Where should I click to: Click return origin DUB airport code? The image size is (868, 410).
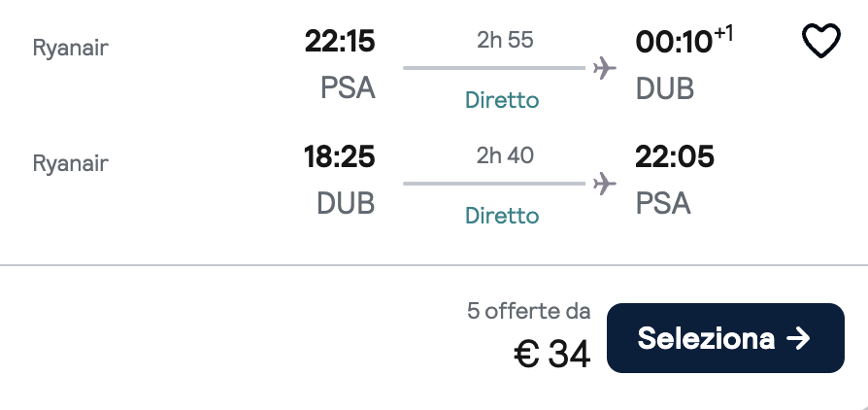coord(346,203)
